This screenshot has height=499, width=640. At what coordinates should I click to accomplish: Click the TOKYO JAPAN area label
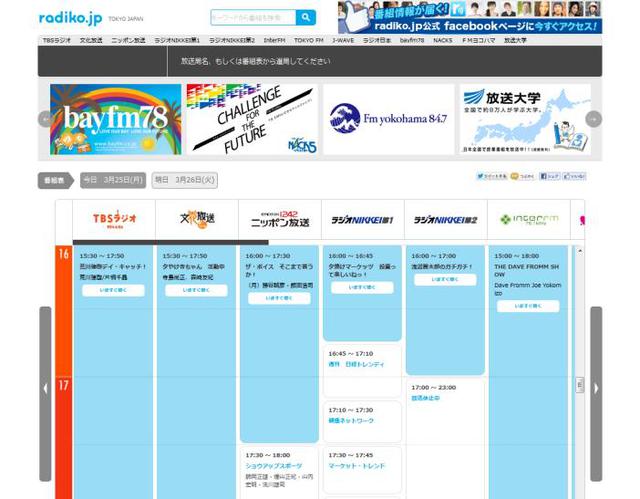(126, 19)
